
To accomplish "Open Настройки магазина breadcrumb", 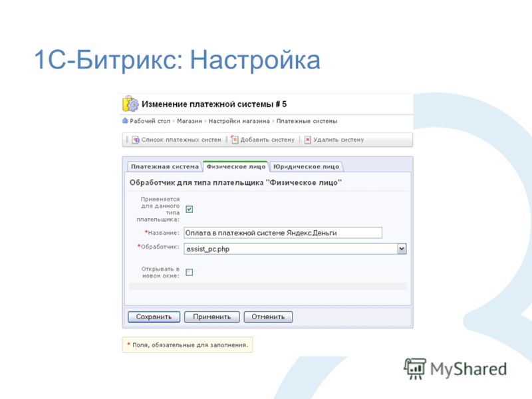I will pos(239,121).
